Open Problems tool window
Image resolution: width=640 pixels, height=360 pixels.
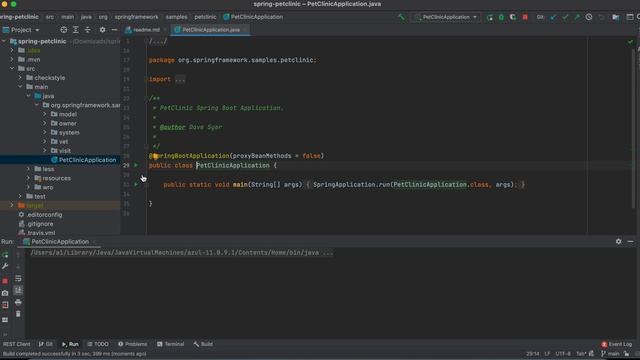[132, 344]
